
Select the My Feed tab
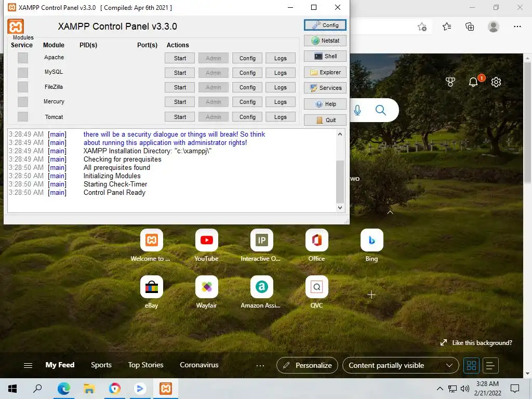(x=60, y=365)
